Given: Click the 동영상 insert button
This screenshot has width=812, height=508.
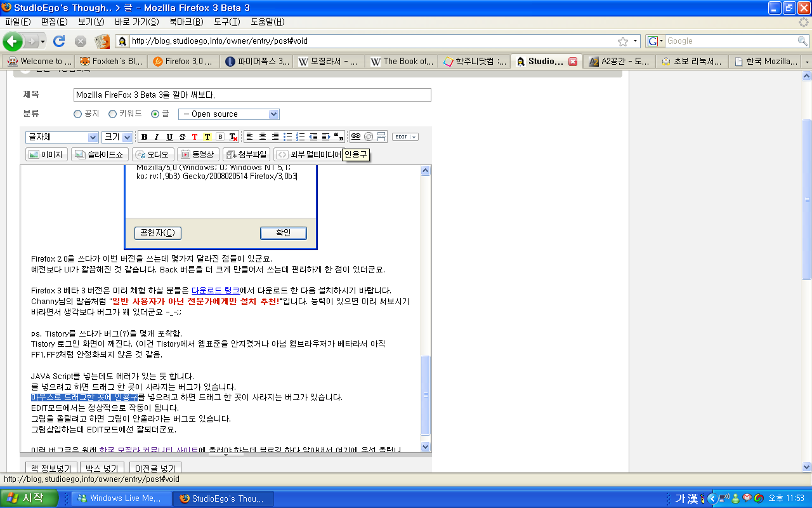Looking at the screenshot, I should [x=199, y=154].
